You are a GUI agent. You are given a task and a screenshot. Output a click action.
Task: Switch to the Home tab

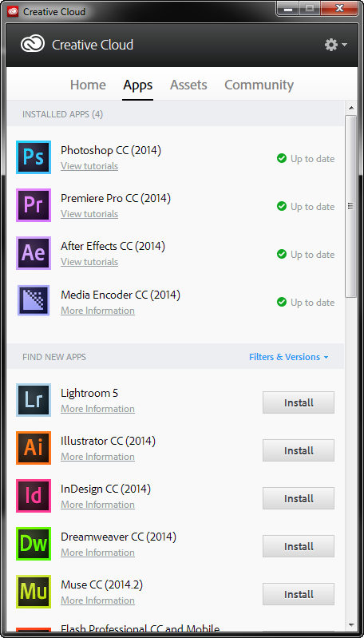pos(88,85)
